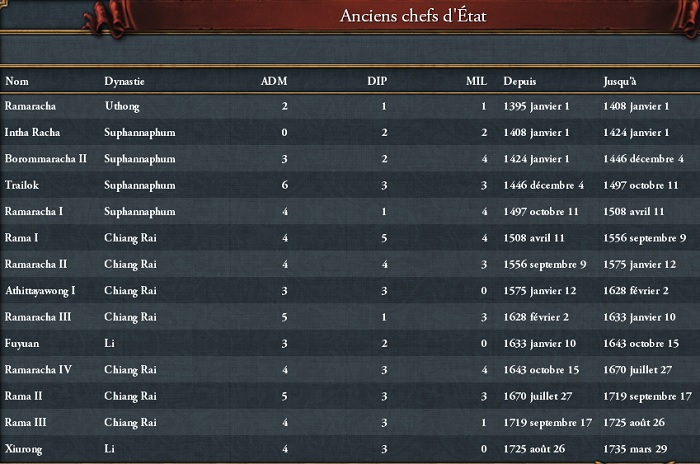
Task: Select the Rama III ruler row
Action: pyautogui.click(x=350, y=422)
